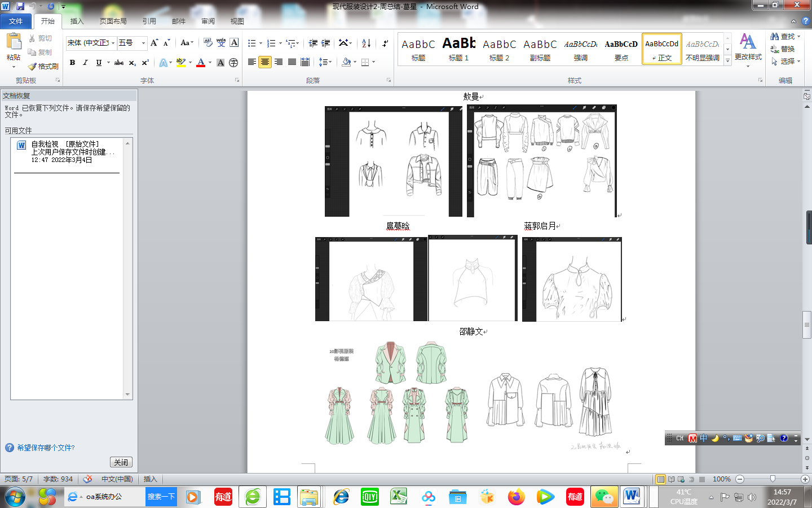Open the 审阅 ribbon tab

pos(208,21)
